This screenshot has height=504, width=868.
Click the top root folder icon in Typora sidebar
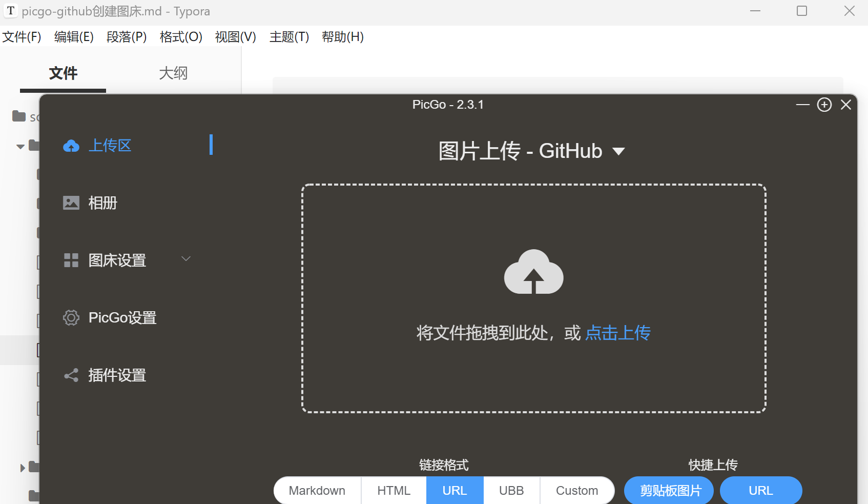coord(19,116)
